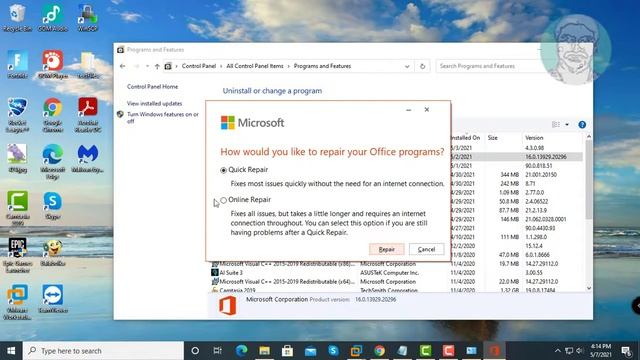Click the network icon in system tray
The width and height of the screenshot is (640, 360).
pyautogui.click(x=569, y=351)
